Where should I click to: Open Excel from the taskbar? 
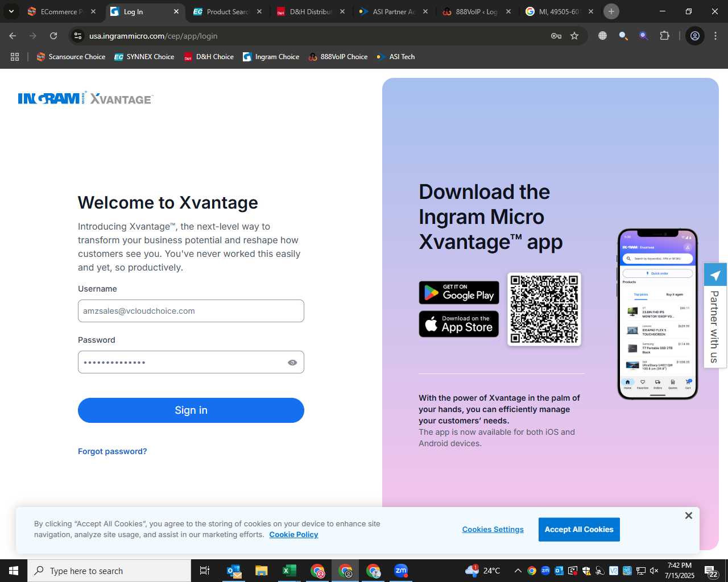(x=289, y=571)
